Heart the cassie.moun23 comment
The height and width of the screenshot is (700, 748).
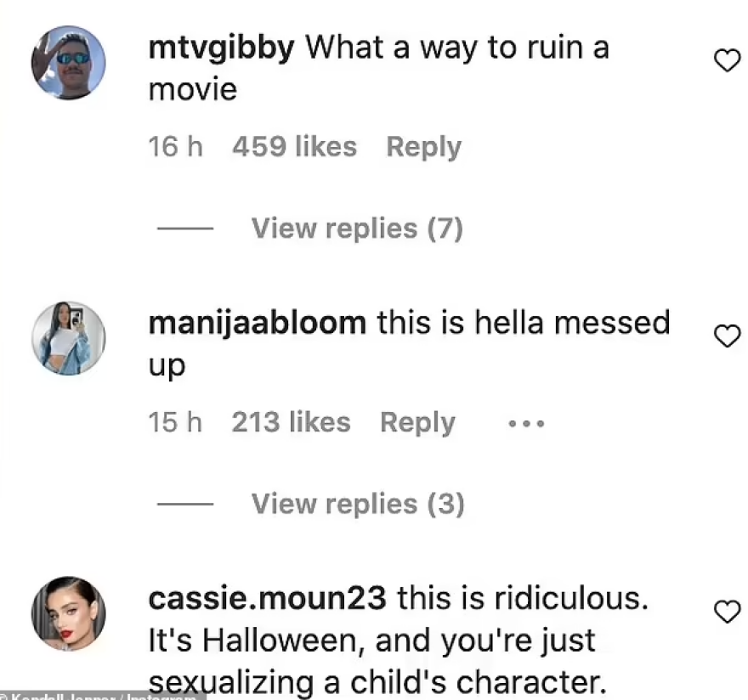pos(726,611)
